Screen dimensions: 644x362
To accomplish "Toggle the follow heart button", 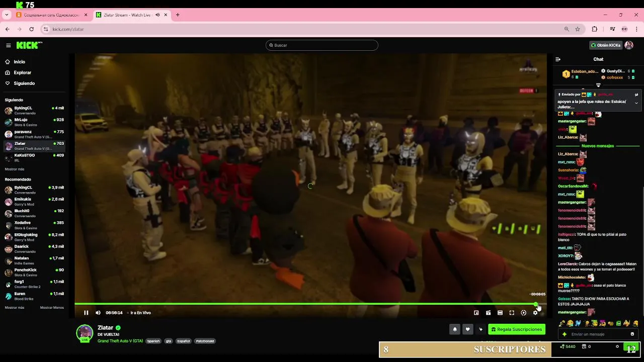I will coord(467,329).
